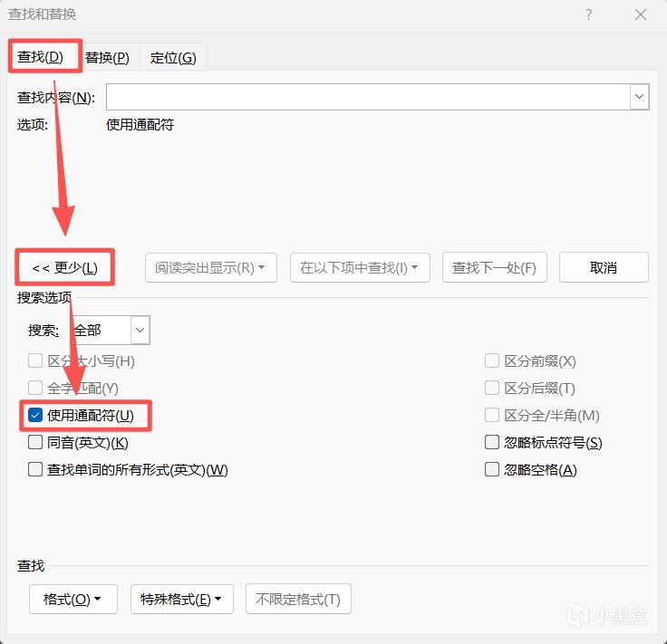This screenshot has height=644, width=667.
Task: Expand the 查找内容 history dropdown arrow
Action: (639, 97)
